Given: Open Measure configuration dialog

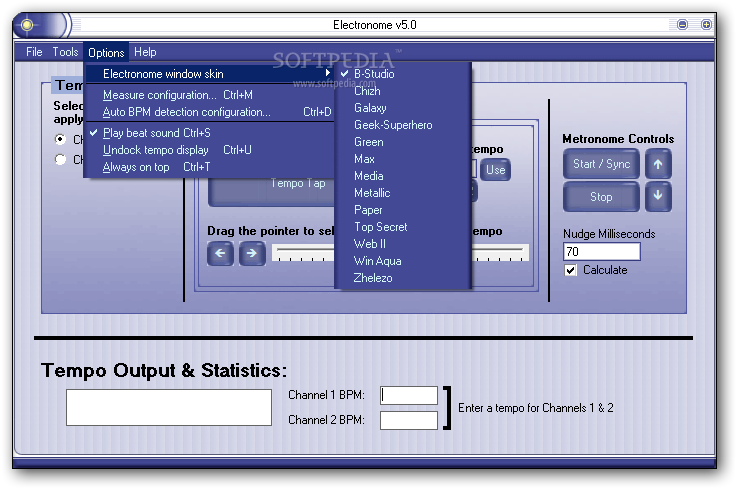Looking at the screenshot, I should point(209,95).
